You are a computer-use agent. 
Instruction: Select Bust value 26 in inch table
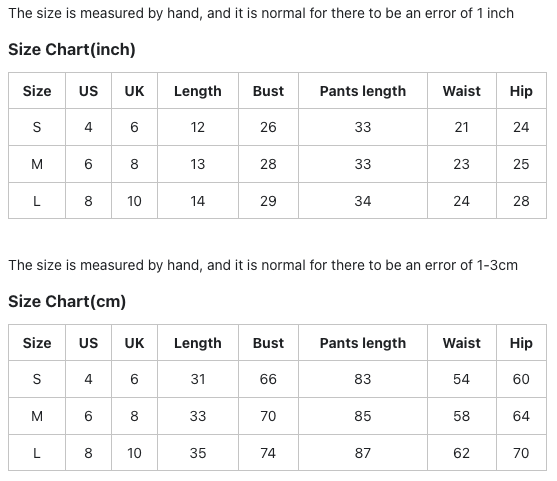(268, 127)
